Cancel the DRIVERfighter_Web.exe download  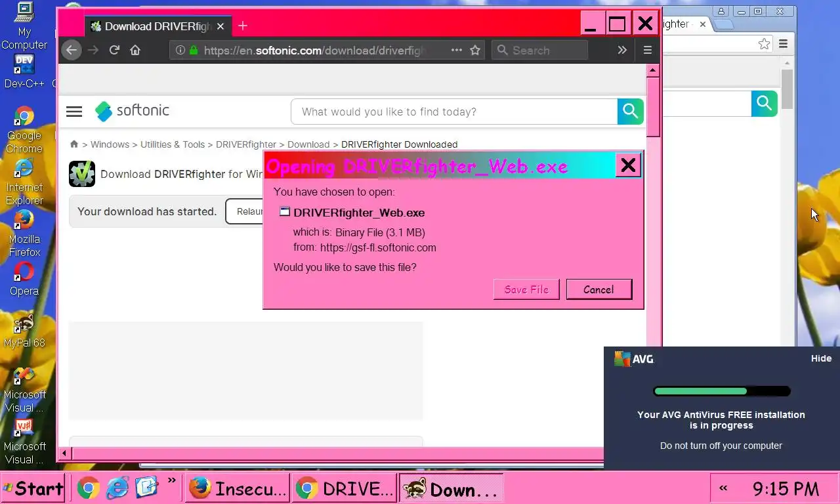598,289
